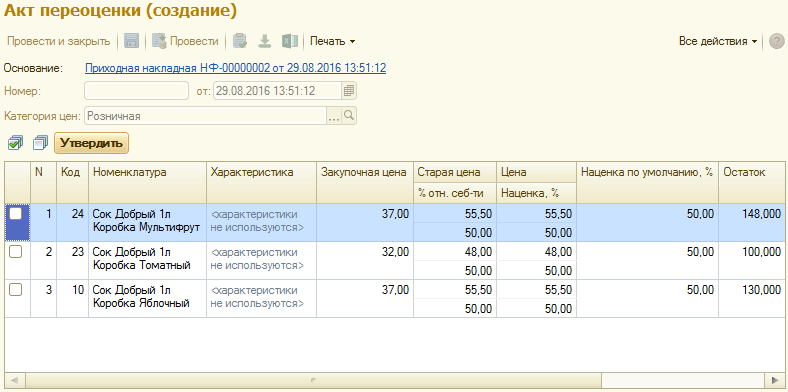
Task: Expand the Все действия menu
Action: [718, 41]
